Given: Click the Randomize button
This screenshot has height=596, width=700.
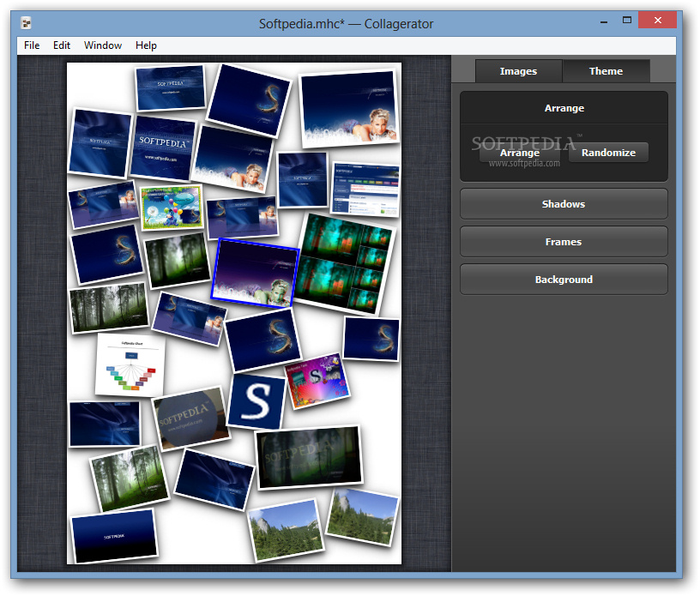Looking at the screenshot, I should tap(608, 153).
